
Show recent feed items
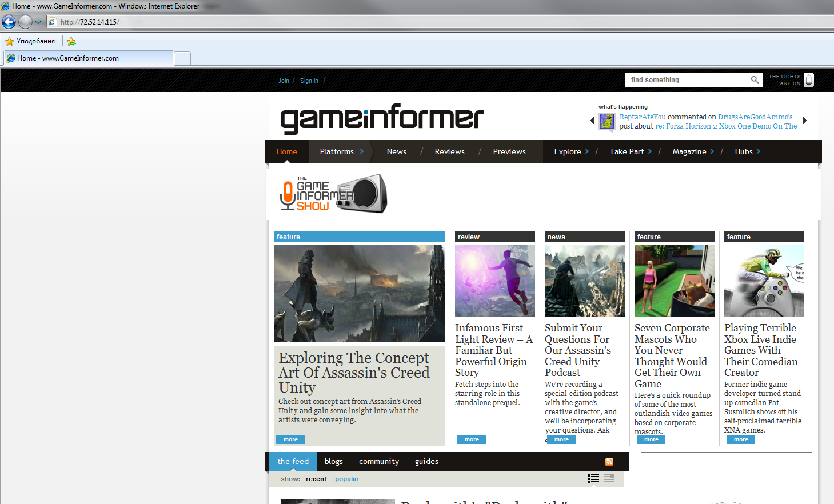(x=316, y=479)
